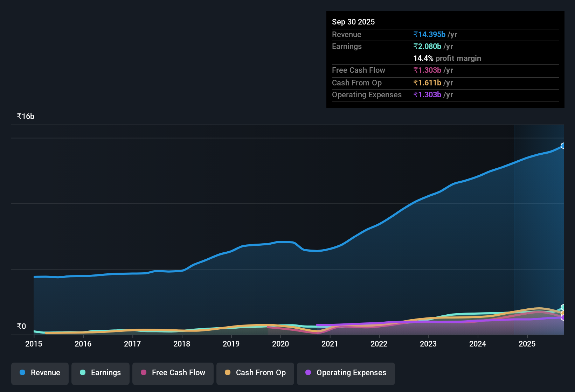The height and width of the screenshot is (392, 575).
Task: Toggle the Free Cash Flow series visibility
Action: click(x=173, y=373)
